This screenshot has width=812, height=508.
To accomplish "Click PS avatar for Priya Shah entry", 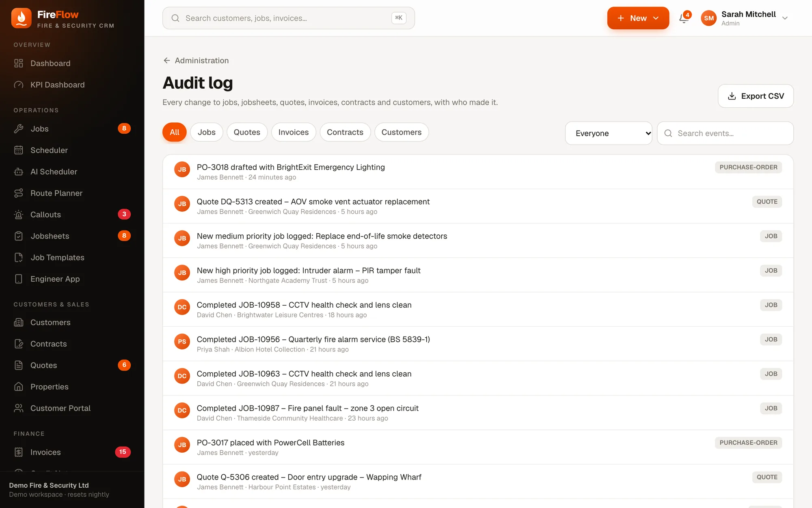I will point(182,342).
